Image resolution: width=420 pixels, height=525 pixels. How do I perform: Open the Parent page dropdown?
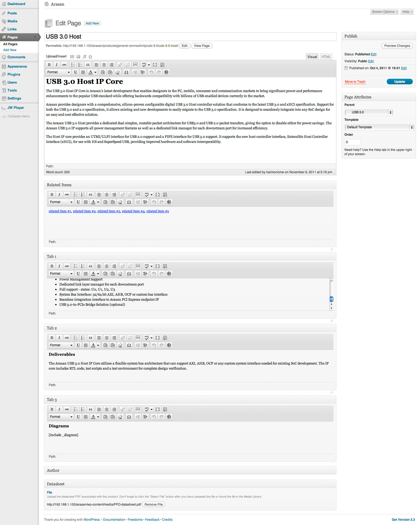[368, 112]
